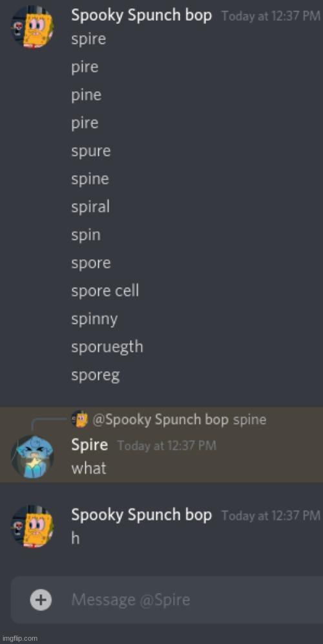This screenshot has height=644, width=323.
Task: Select the 'h' message
Action: point(76,537)
